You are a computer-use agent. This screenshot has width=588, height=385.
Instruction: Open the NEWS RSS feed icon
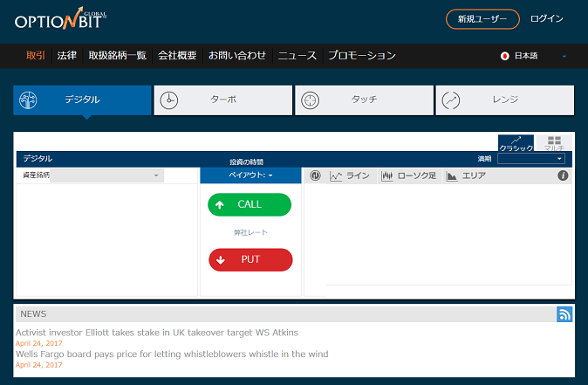point(564,314)
